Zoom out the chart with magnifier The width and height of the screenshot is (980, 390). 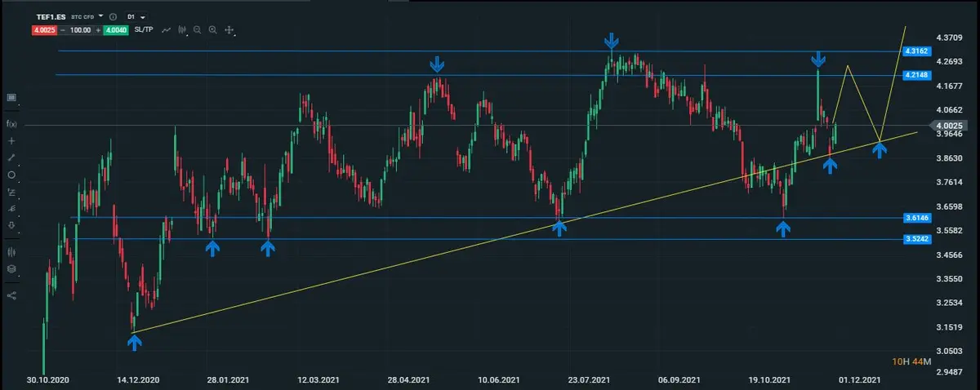tap(198, 30)
